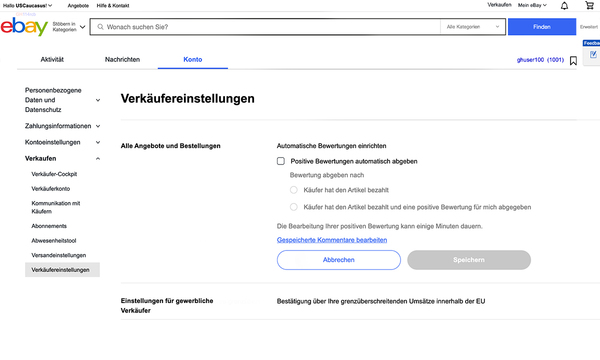Open Abwesenheitstool in sidebar
Screen dimensions: 600x360
54,241
